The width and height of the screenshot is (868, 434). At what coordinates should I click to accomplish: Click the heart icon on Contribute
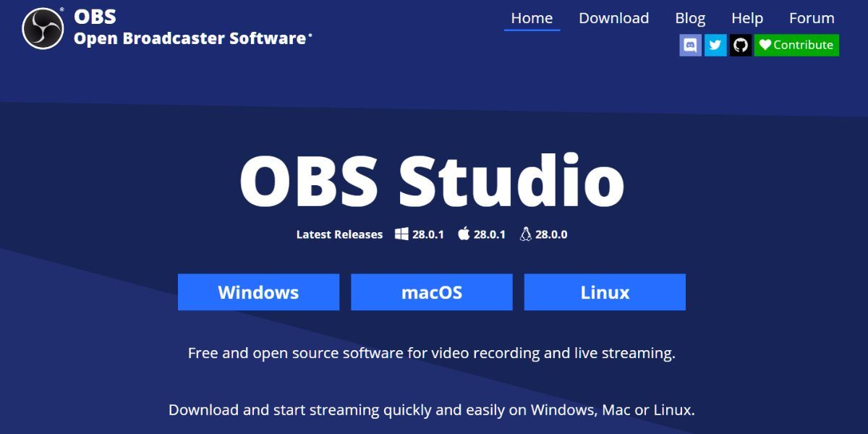click(765, 45)
